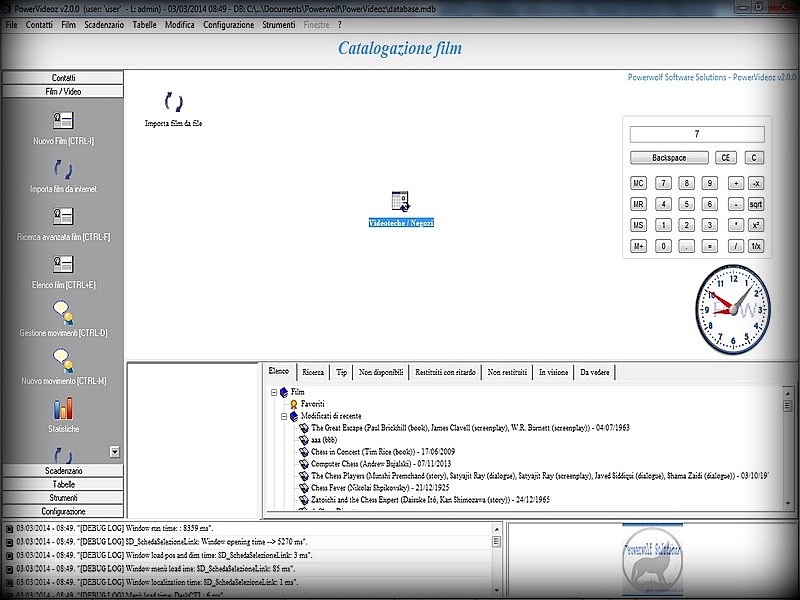Click the film tree scroll-up arrow
Screen dimensions: 800x600
[788, 393]
